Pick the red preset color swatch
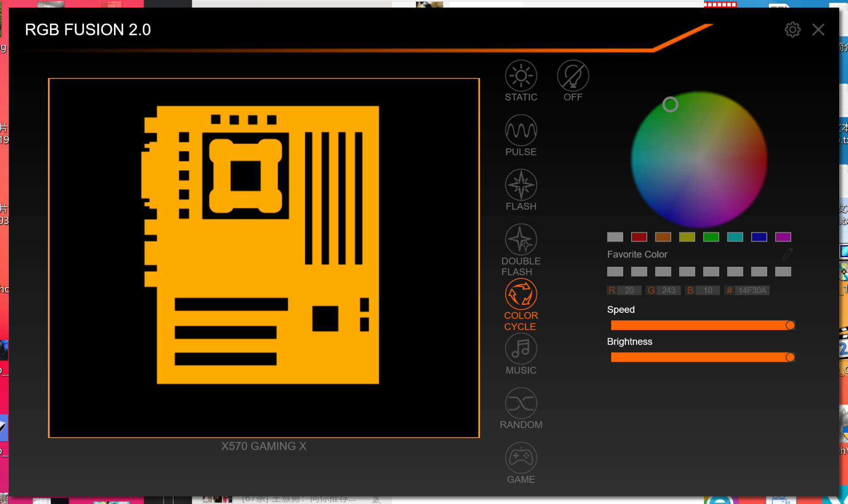The image size is (848, 504). [639, 237]
